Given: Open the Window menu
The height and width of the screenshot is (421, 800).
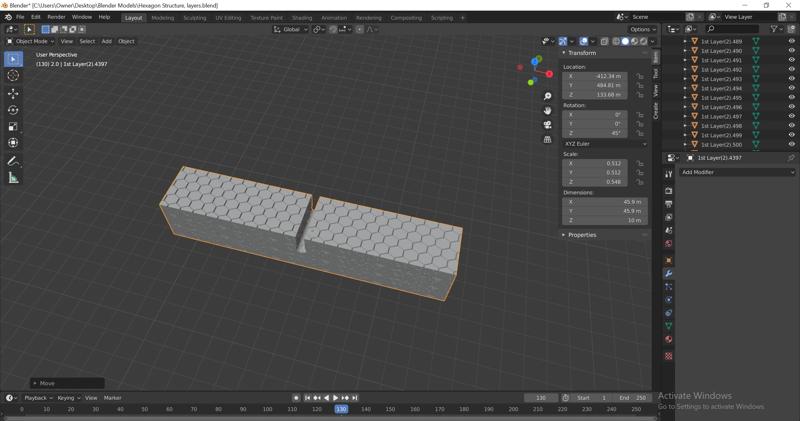Looking at the screenshot, I should tap(82, 17).
